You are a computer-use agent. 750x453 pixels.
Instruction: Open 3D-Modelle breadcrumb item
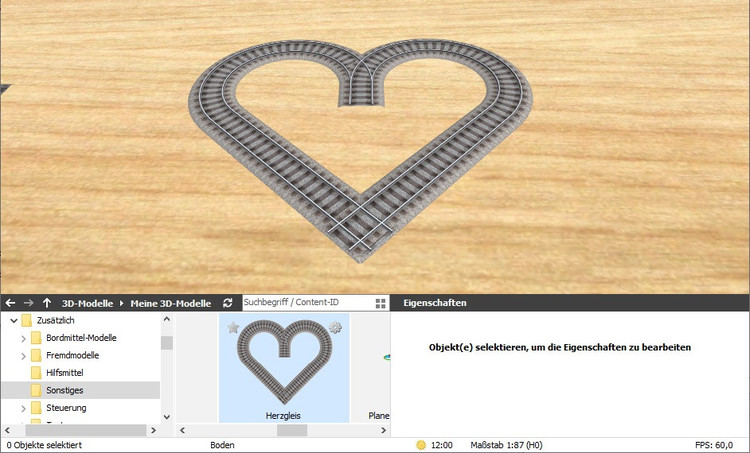(x=87, y=303)
